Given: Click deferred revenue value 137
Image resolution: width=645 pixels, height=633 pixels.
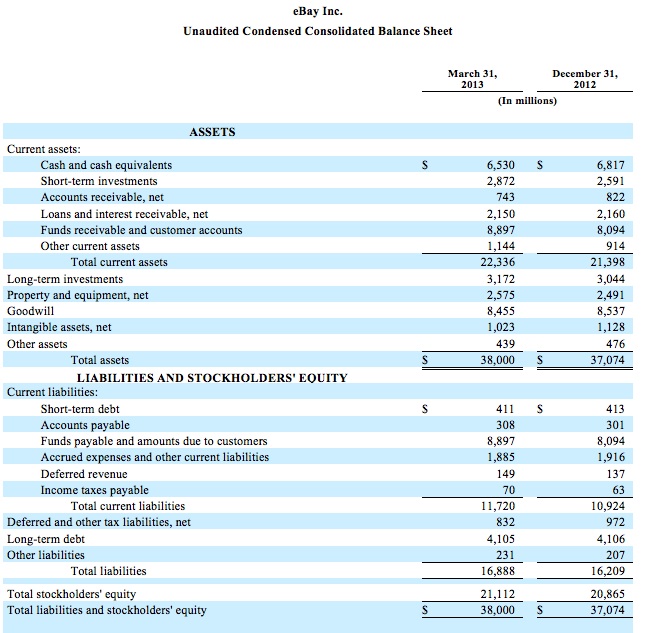Looking at the screenshot, I should point(616,474).
